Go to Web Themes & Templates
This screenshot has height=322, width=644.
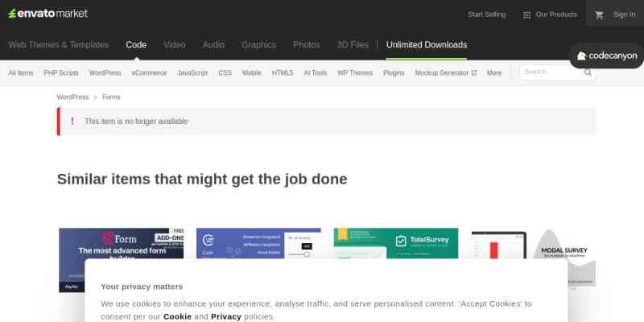pos(58,45)
